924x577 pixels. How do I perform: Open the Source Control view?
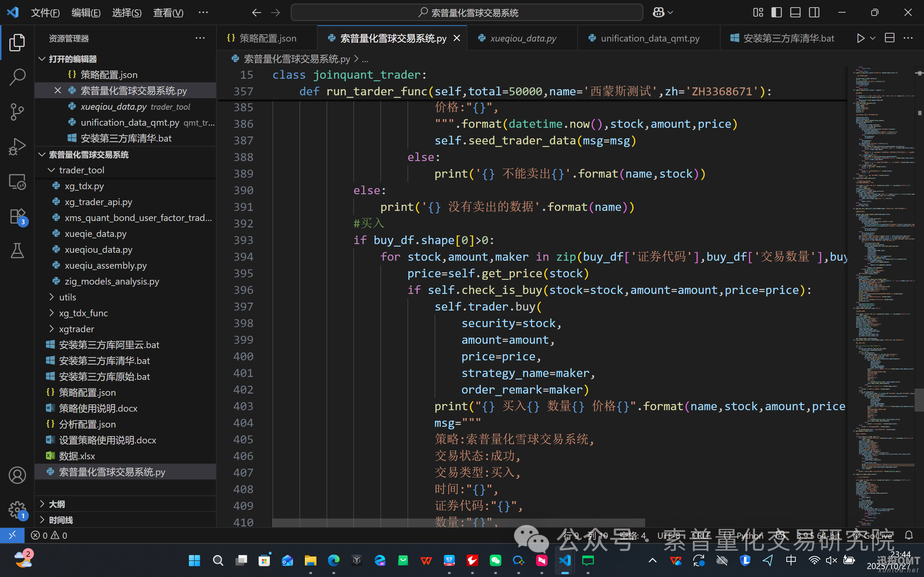17,112
